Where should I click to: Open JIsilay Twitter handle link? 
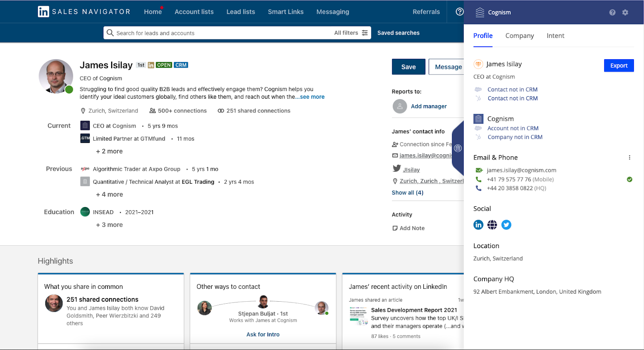coord(411,170)
